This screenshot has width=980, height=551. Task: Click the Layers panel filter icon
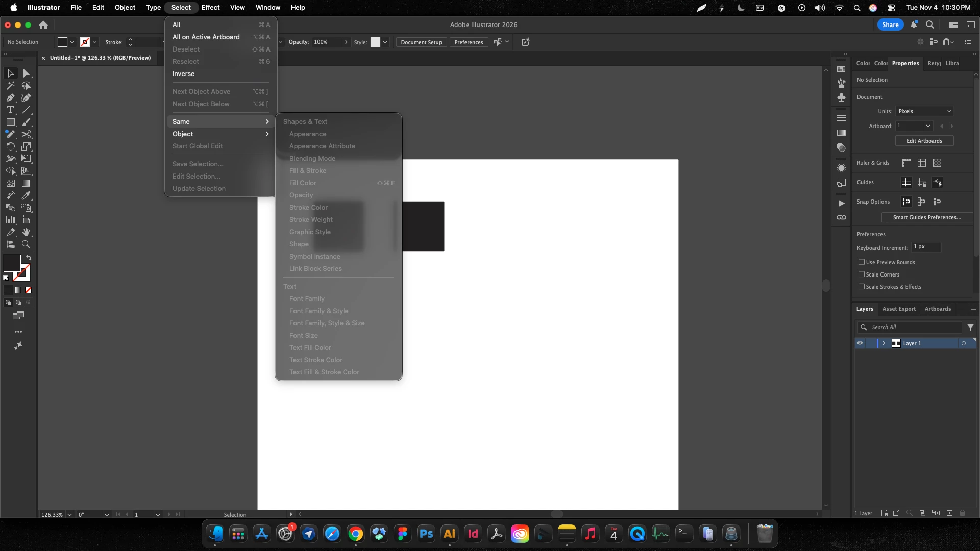970,328
